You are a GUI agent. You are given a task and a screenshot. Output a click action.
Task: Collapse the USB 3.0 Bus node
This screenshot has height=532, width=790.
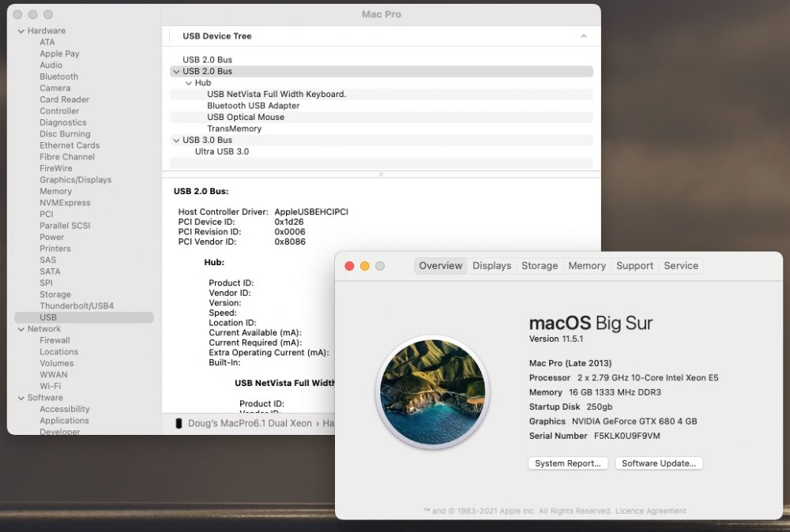176,140
